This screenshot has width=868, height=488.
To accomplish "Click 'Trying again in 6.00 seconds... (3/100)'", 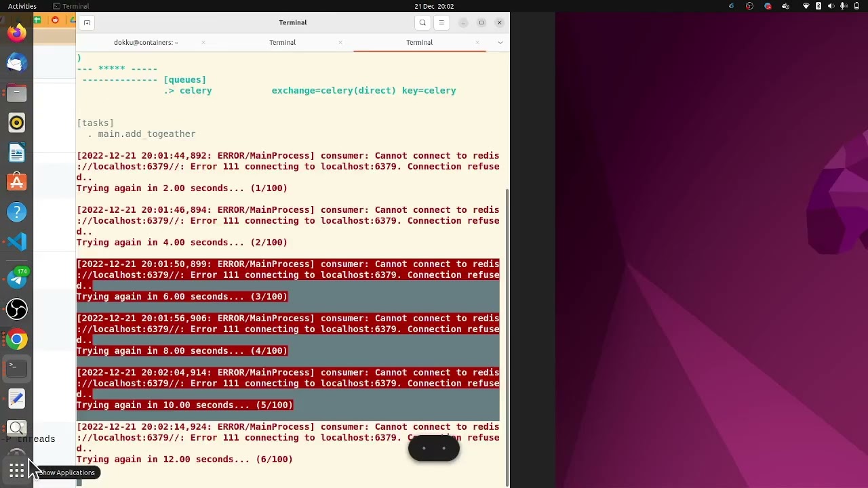I will (182, 297).
